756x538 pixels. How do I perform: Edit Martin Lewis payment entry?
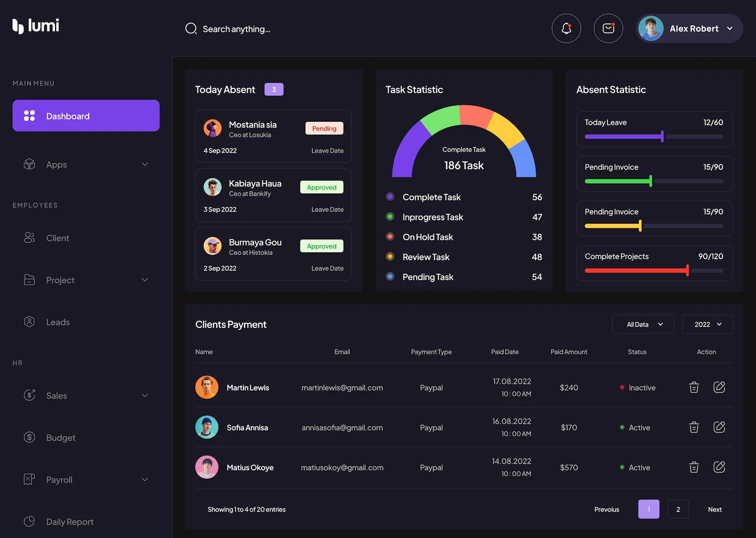point(719,387)
